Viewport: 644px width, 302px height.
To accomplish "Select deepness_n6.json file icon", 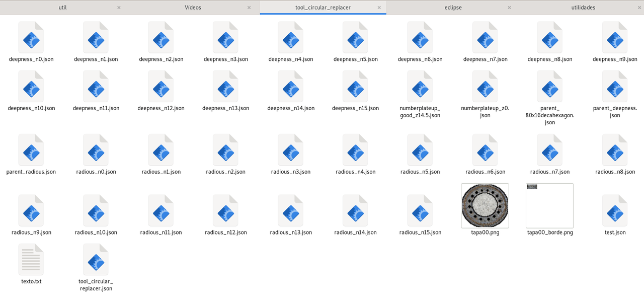I will pos(420,37).
